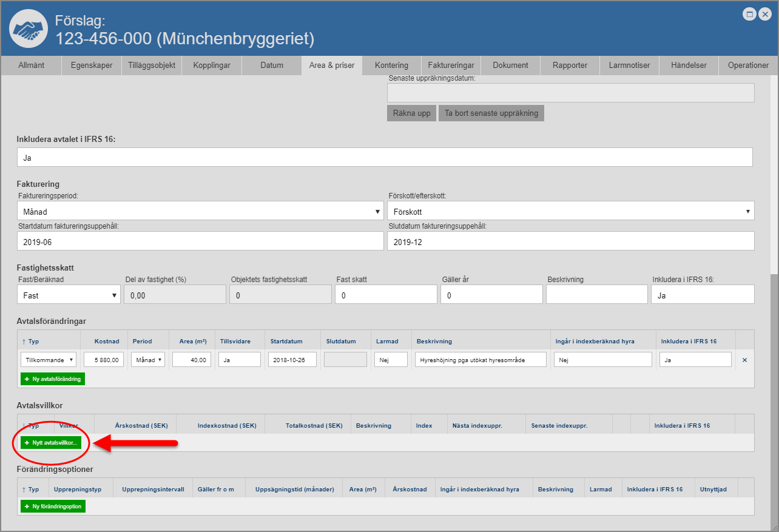
Task: Maximize the Förslag dialog window
Action: point(749,14)
